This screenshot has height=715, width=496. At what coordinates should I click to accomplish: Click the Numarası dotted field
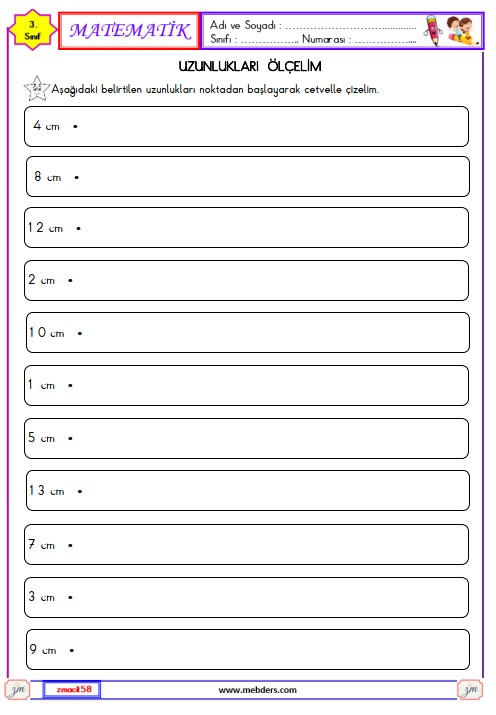(385, 41)
